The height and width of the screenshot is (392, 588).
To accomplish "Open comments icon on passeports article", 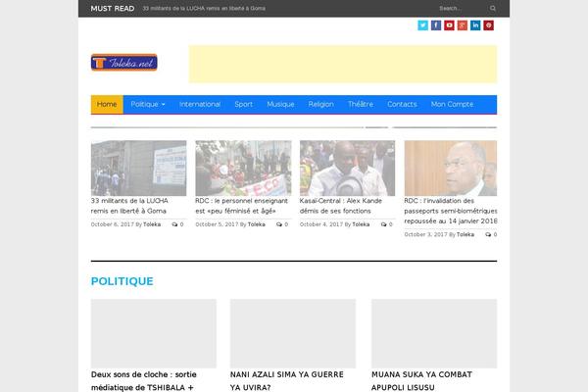I will pos(488,234).
